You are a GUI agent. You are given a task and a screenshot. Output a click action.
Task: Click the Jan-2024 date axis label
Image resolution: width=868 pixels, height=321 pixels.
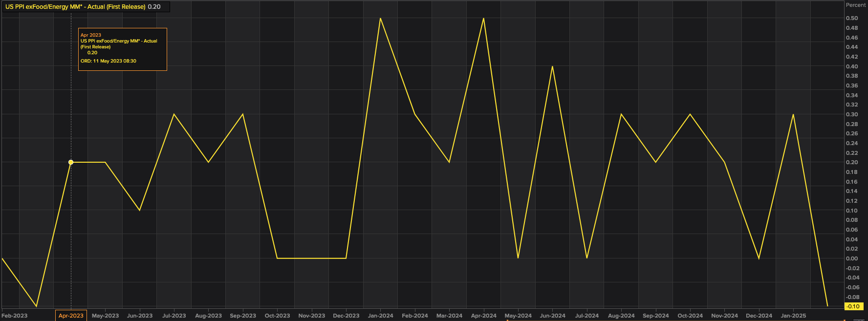[380, 316]
